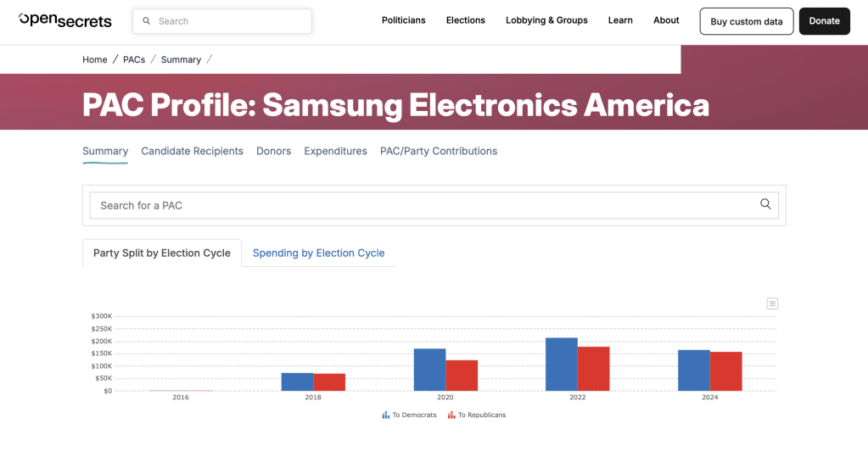This screenshot has width=868, height=462.
Task: Expand the About navigation menu
Action: (x=666, y=20)
